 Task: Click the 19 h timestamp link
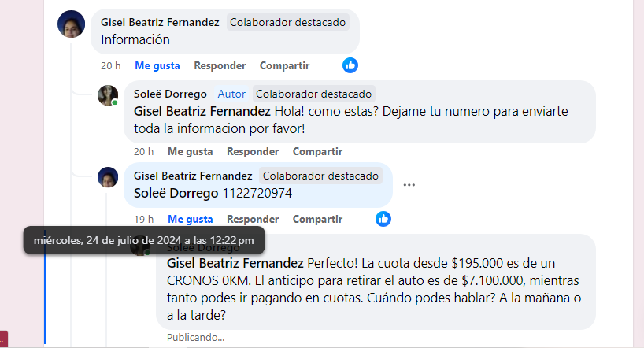point(143,219)
